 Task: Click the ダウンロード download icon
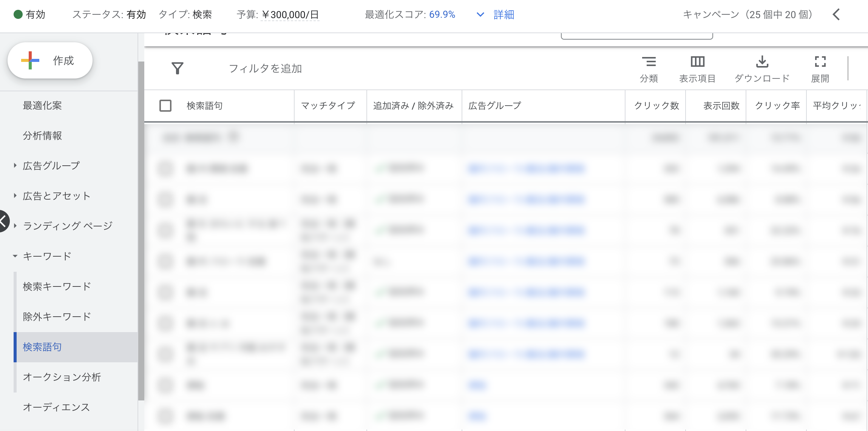tap(762, 62)
